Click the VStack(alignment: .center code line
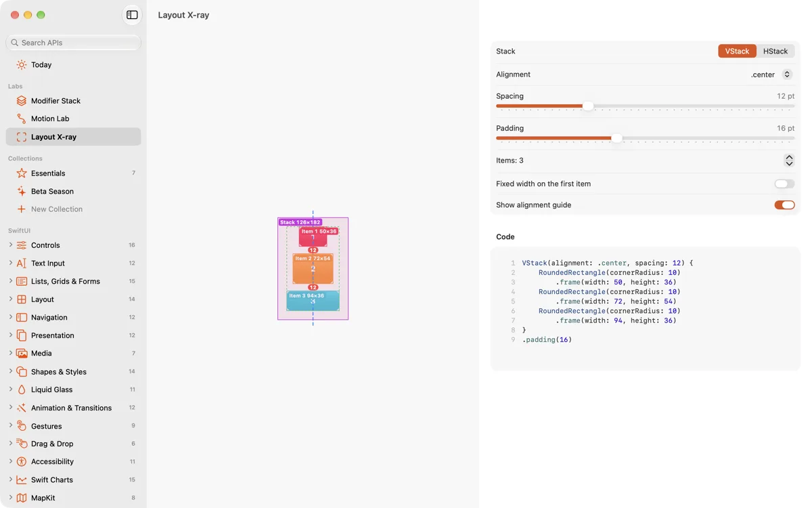Image resolution: width=812 pixels, height=508 pixels. 608,263
